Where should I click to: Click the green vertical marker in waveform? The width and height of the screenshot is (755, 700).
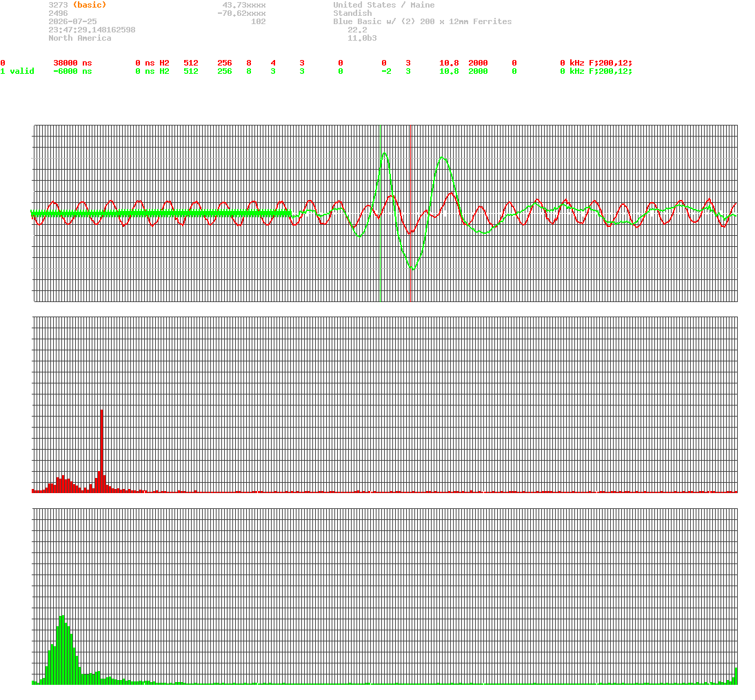pyautogui.click(x=381, y=213)
